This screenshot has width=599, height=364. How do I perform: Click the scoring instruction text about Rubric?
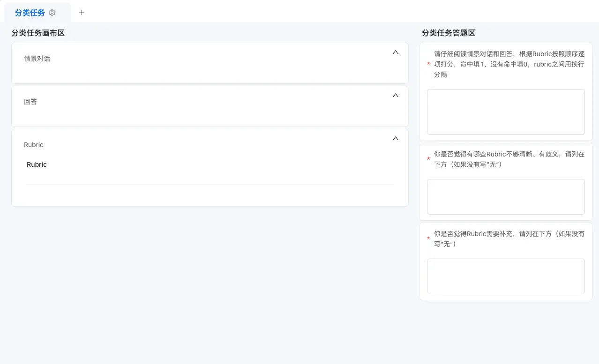click(x=509, y=64)
